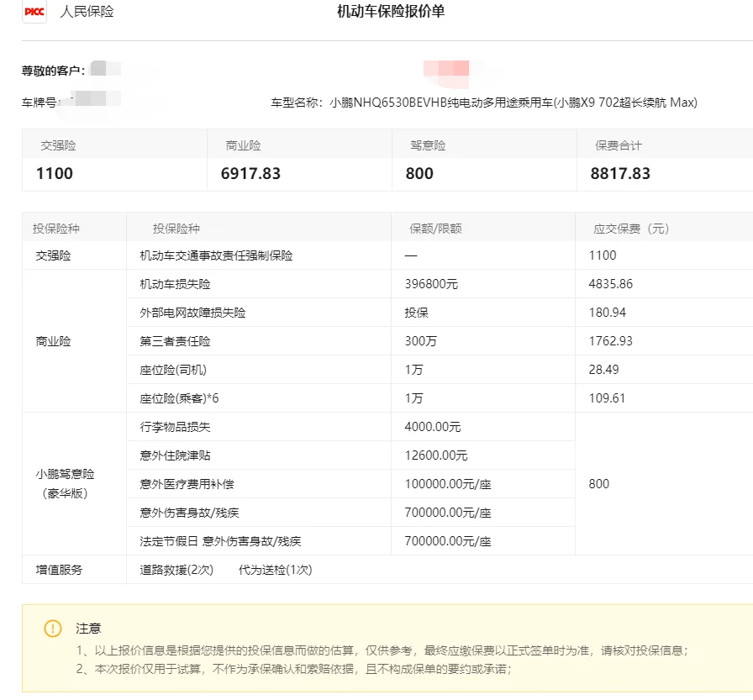
Task: Click the 交强险 label in the summary card
Action: tap(58, 145)
